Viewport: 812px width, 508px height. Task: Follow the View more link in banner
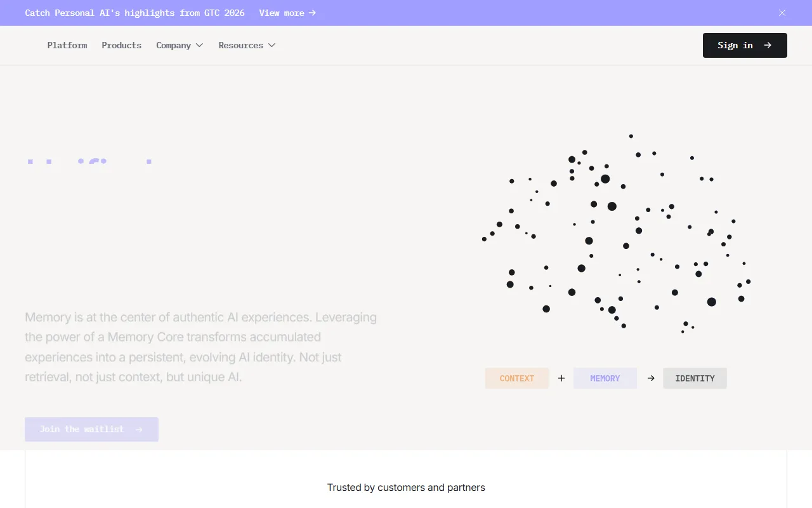tap(282, 13)
